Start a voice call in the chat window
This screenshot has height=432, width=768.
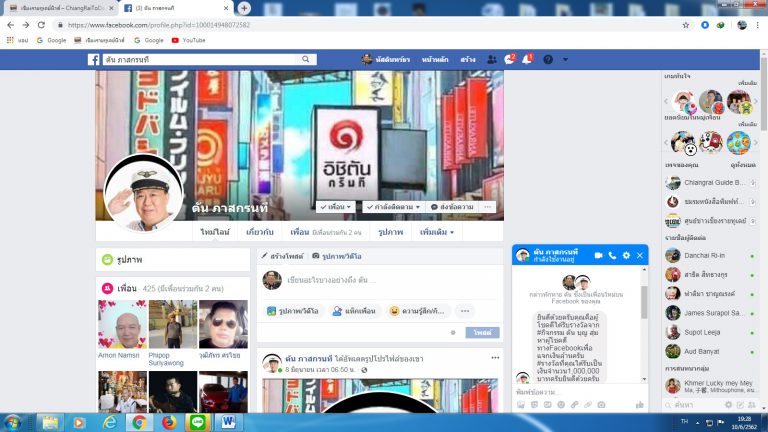(612, 256)
